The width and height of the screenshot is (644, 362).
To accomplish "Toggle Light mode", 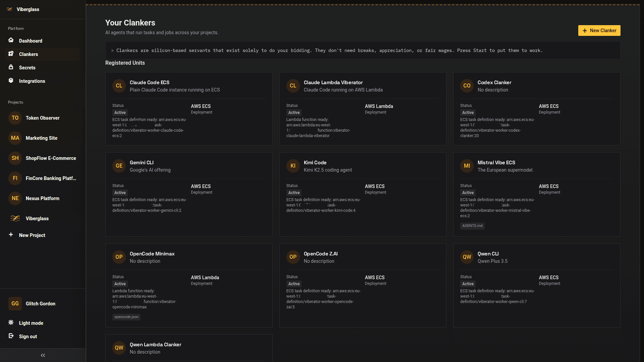I will coord(11,323).
